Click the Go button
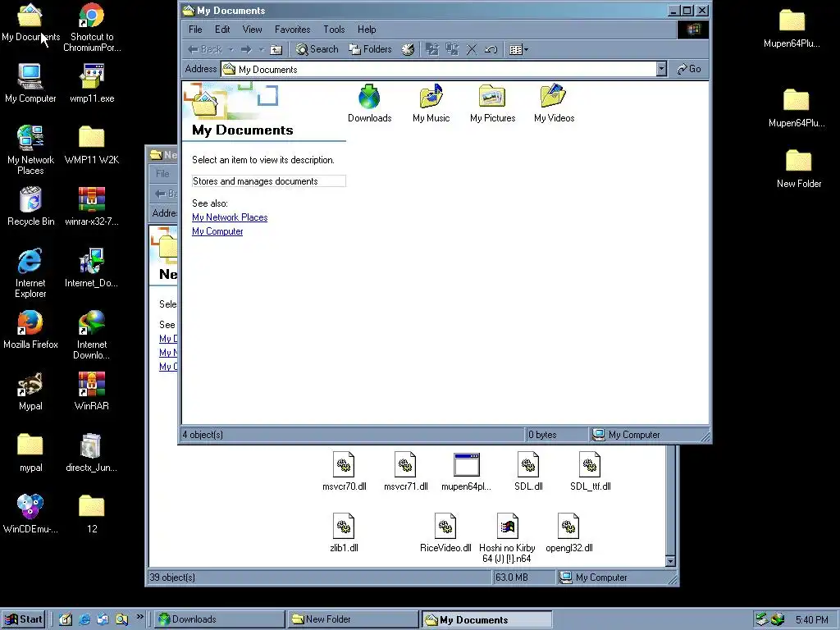The width and height of the screenshot is (840, 630). click(x=689, y=69)
